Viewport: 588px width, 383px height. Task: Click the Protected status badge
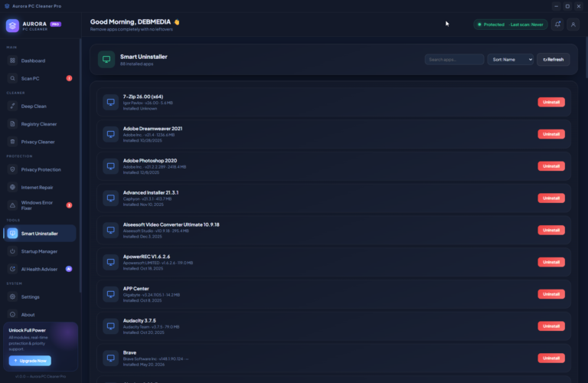coord(511,25)
